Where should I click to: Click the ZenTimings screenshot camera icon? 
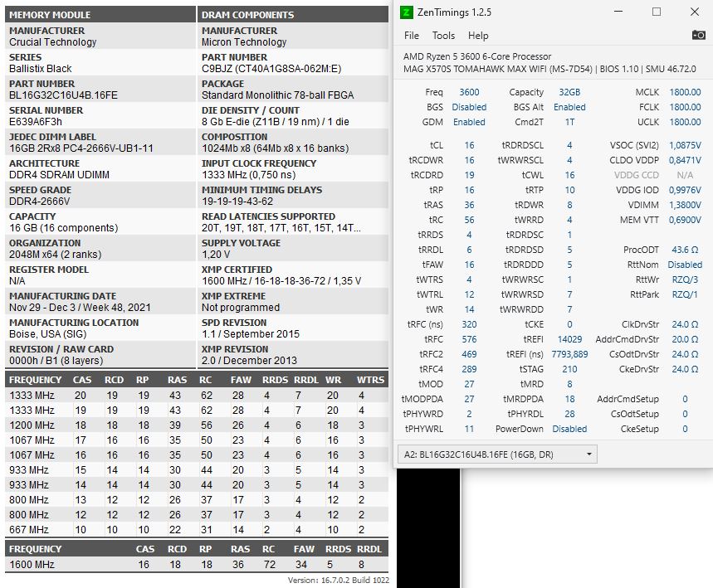point(698,35)
